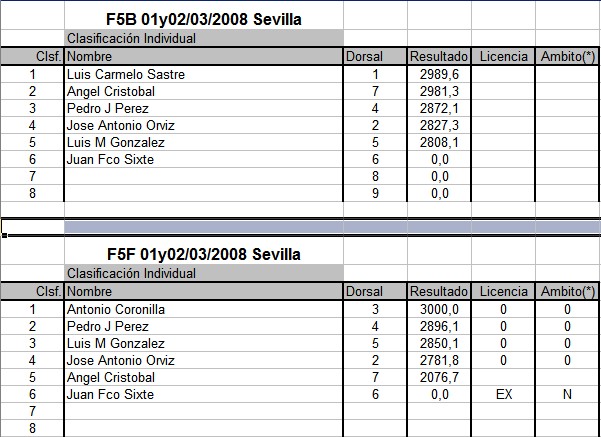Select the 2808,1 result cell
601x437 pixels.
(439, 142)
